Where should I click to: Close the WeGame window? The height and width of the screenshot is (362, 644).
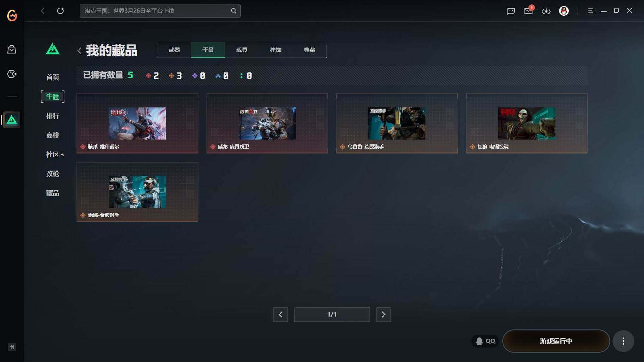point(630,11)
